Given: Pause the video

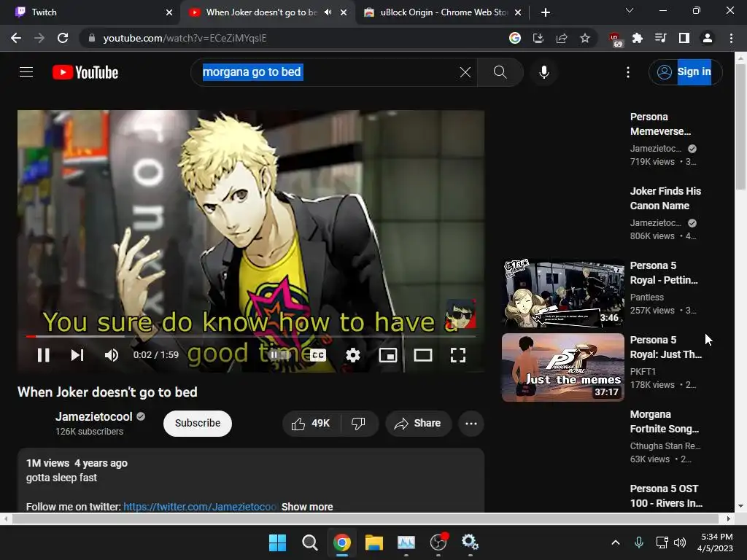Looking at the screenshot, I should click(43, 355).
